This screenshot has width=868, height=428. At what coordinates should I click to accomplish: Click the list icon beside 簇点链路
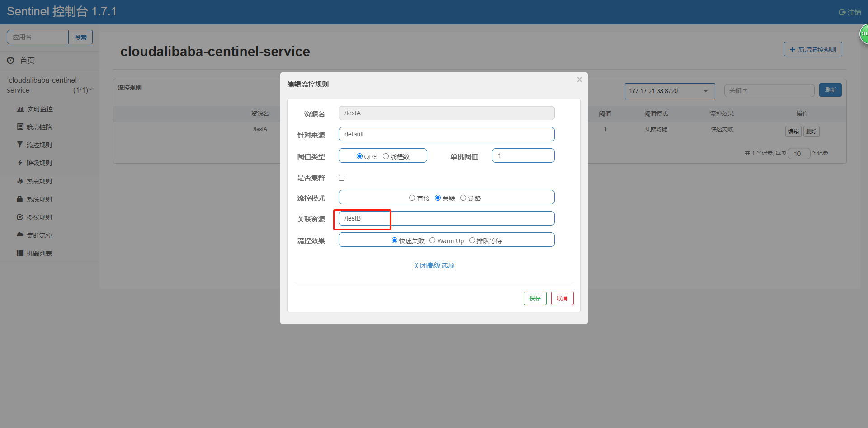click(20, 127)
